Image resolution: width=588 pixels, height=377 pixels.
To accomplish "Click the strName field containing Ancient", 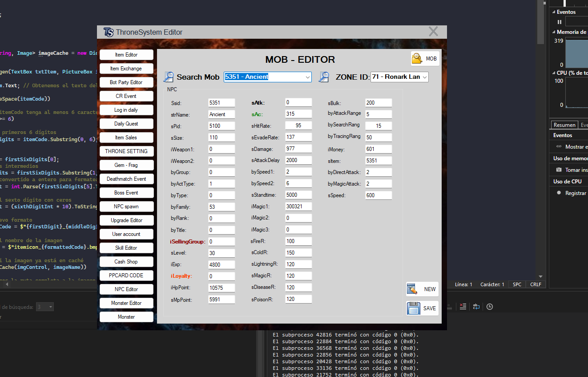I will pyautogui.click(x=222, y=114).
